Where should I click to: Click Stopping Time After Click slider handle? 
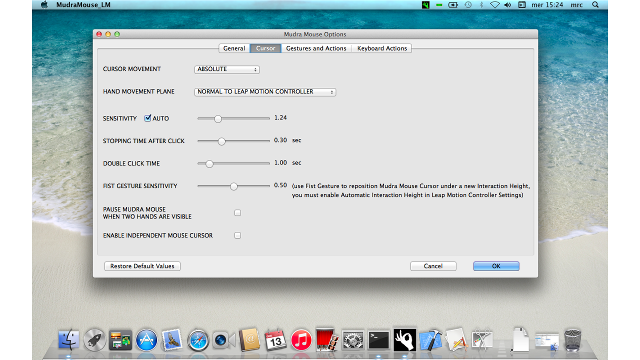coord(222,141)
